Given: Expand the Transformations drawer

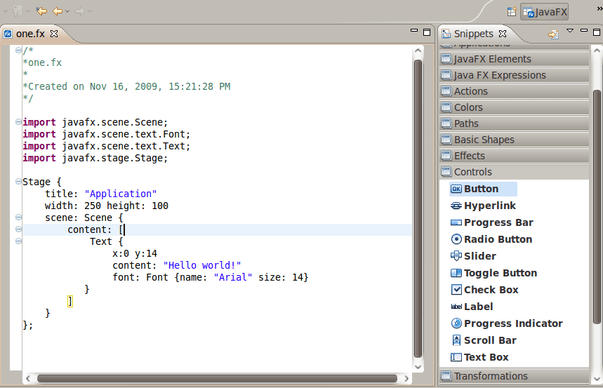Looking at the screenshot, I should tap(514, 376).
